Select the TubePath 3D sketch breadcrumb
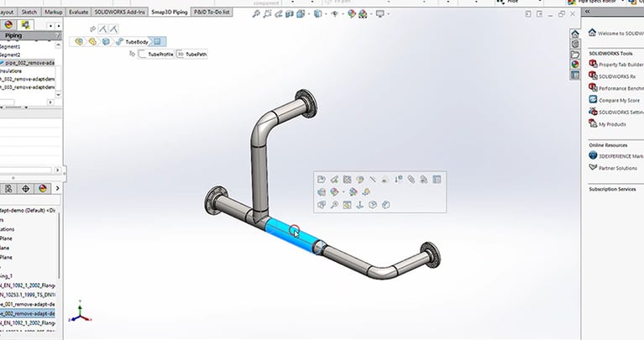Viewport: 644px width, 340px height. [191, 55]
